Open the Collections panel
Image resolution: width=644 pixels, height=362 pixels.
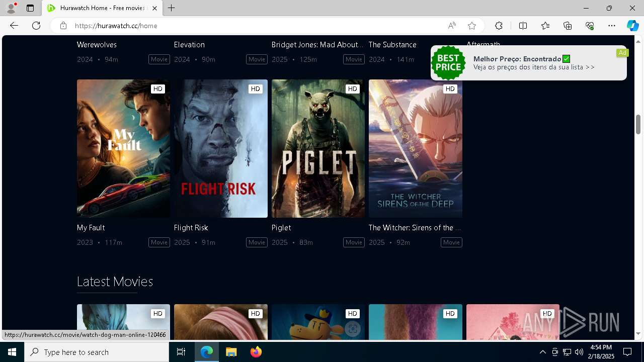pos(568,26)
